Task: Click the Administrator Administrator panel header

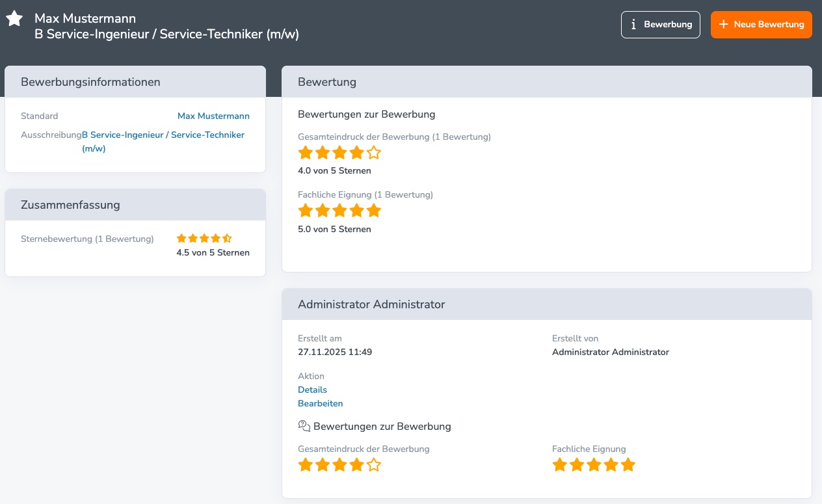Action: pyautogui.click(x=546, y=304)
